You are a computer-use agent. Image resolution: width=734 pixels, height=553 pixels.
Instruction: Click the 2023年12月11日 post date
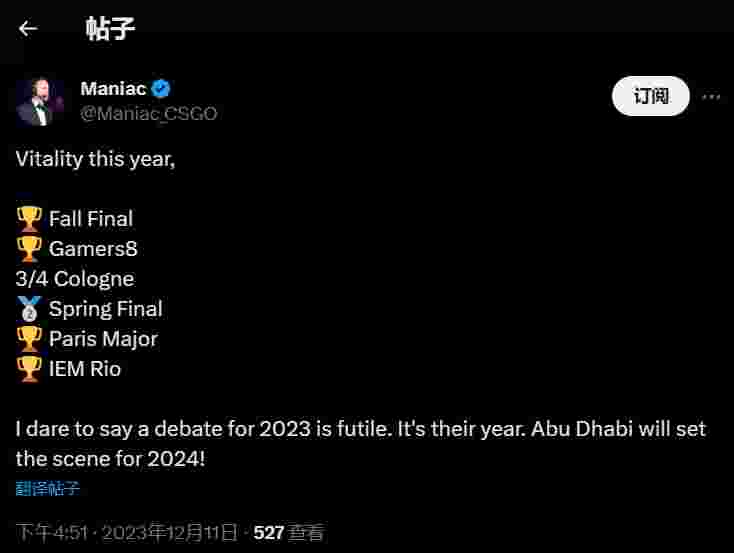pyautogui.click(x=170, y=532)
